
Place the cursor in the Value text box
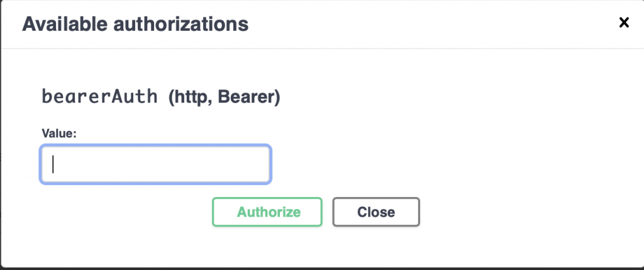point(156,164)
